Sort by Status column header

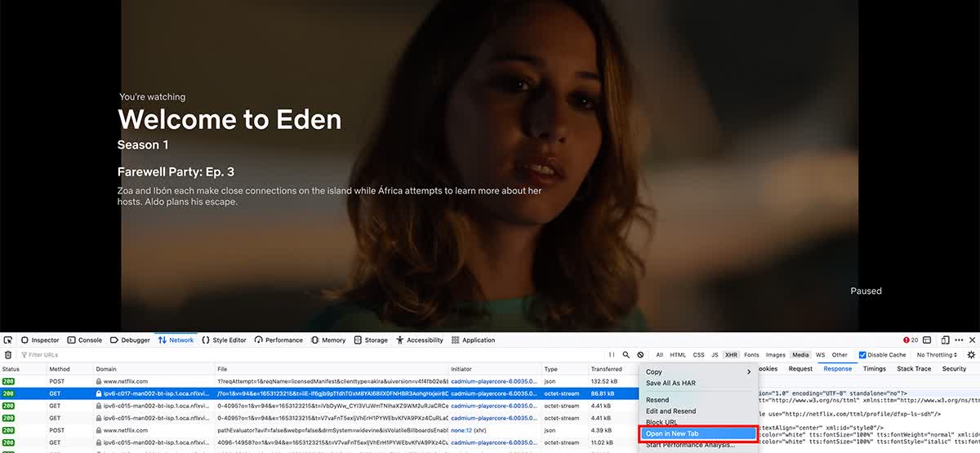[x=22, y=369]
